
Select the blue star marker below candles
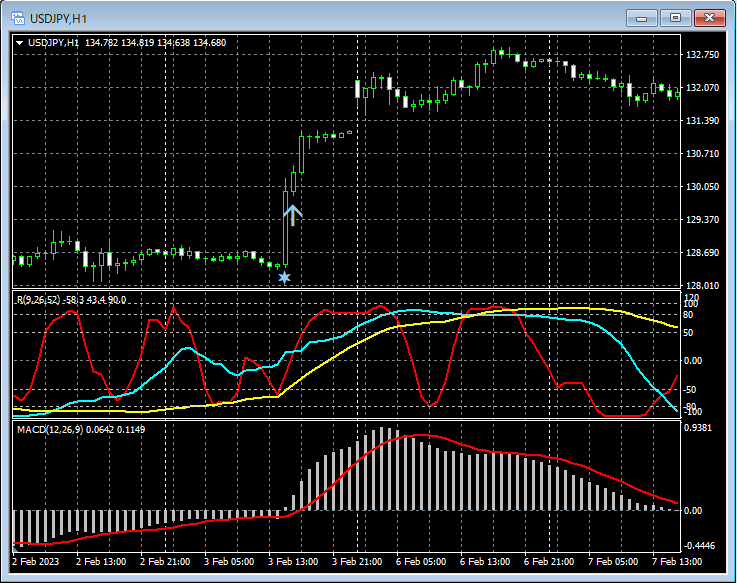tap(284, 277)
